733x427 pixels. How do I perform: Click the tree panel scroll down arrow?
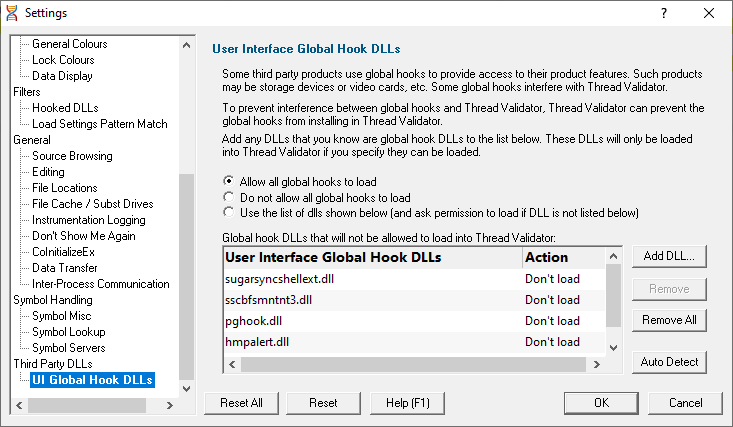[x=187, y=389]
